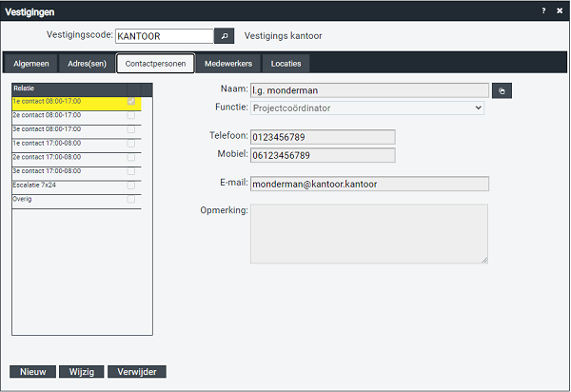The width and height of the screenshot is (571, 392).
Task: Toggle checkbox for Overig row
Action: (131, 200)
